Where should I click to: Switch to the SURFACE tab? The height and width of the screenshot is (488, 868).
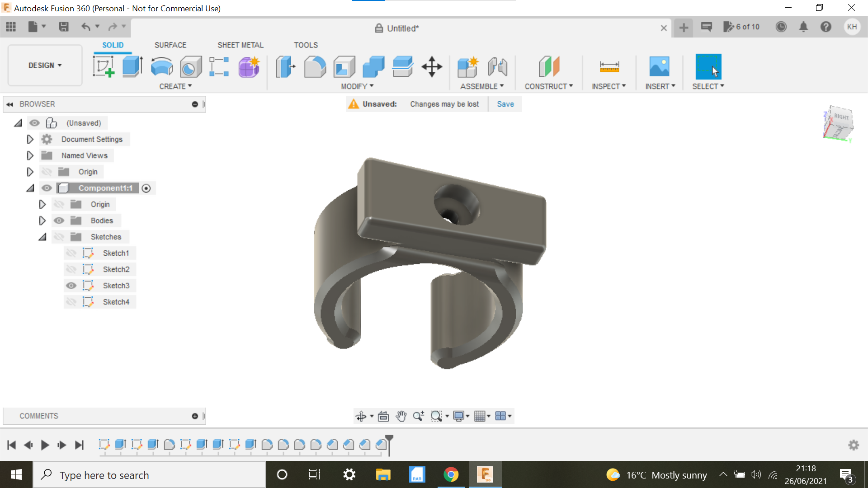[170, 45]
